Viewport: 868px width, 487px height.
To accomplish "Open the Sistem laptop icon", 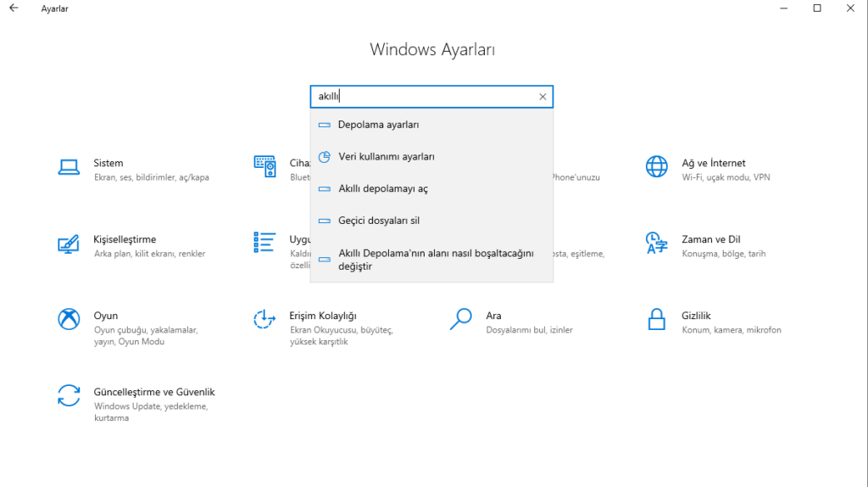I will (69, 167).
